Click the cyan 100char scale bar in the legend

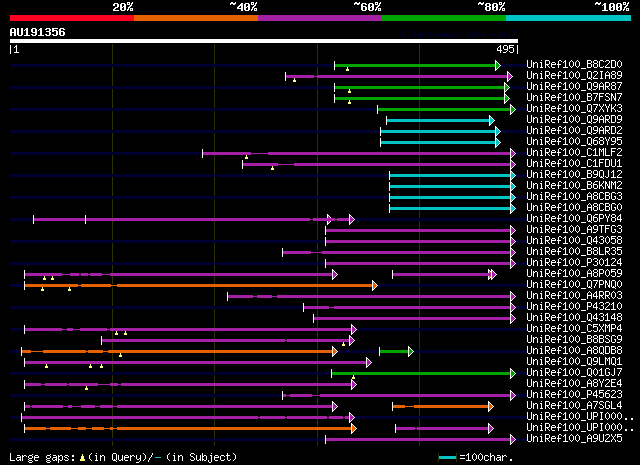(x=447, y=457)
